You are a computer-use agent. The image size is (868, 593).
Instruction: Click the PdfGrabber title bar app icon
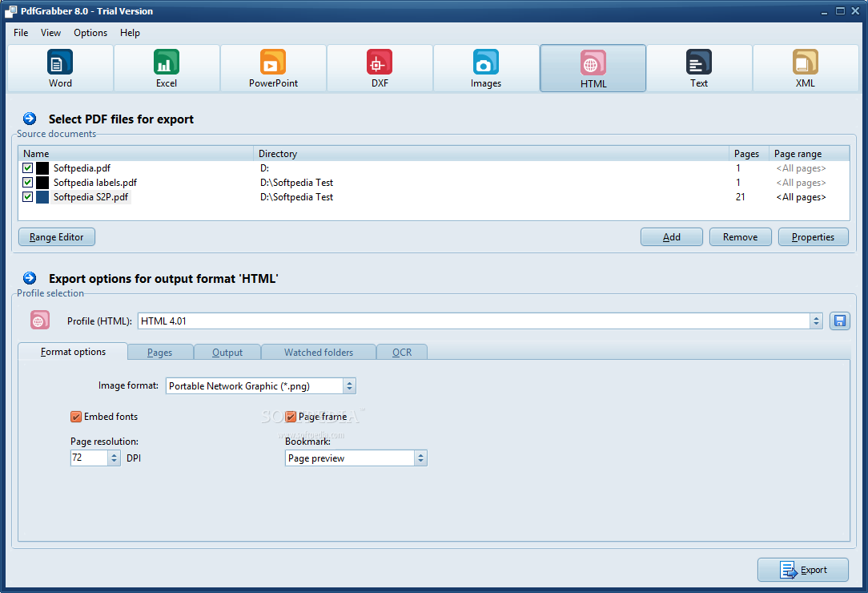click(10, 11)
